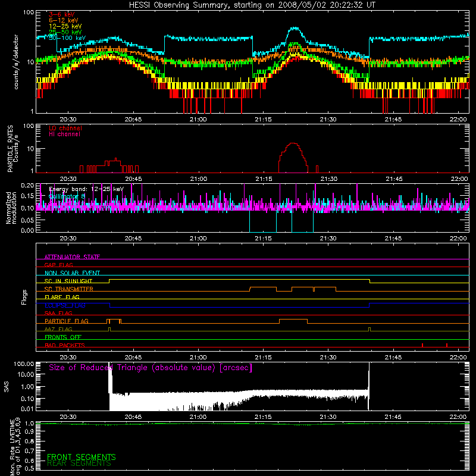Screen dimensions: 476x476
Task: Click the SAA FLAG label
Action: coord(58,313)
